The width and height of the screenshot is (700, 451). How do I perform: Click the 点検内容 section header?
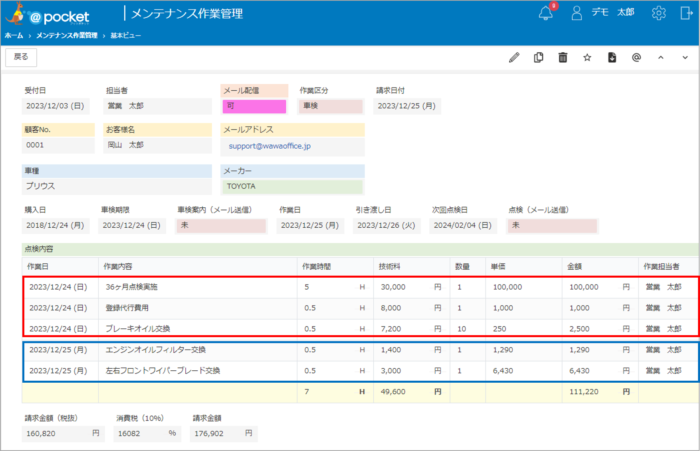point(360,249)
